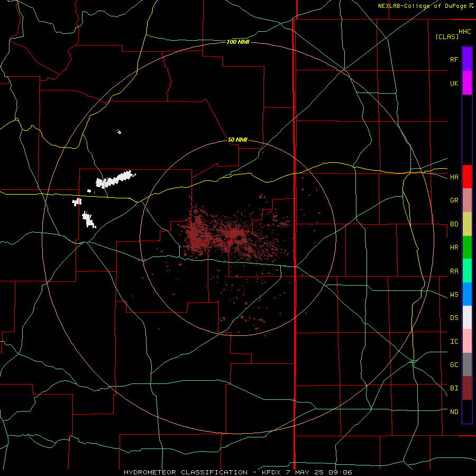Click the 'HR' legend label
The width and height of the screenshot is (476, 476).
tap(454, 248)
